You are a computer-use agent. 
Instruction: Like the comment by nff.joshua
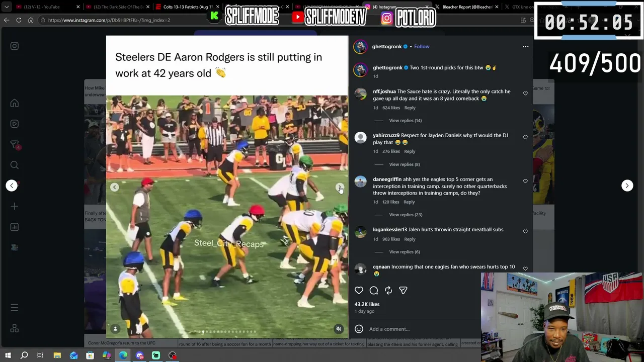click(525, 94)
